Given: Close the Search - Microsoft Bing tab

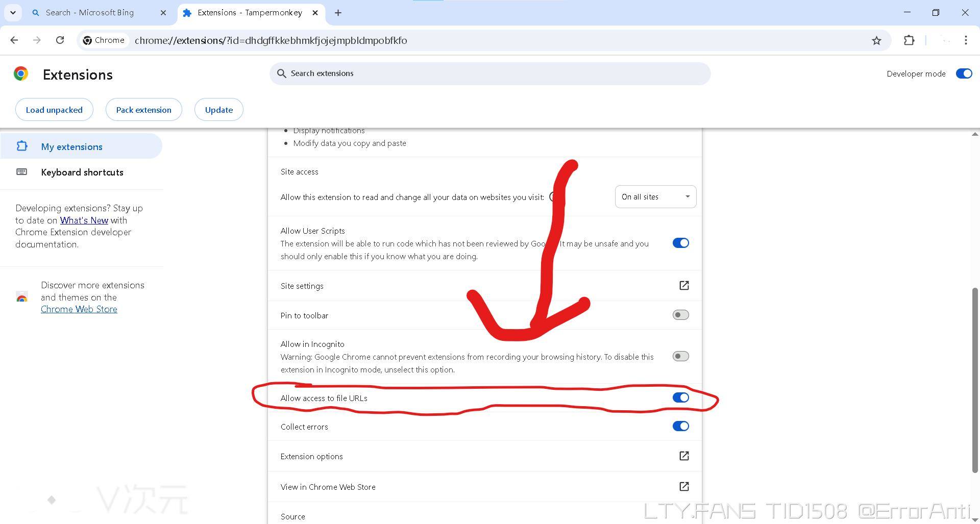Looking at the screenshot, I should tap(163, 13).
